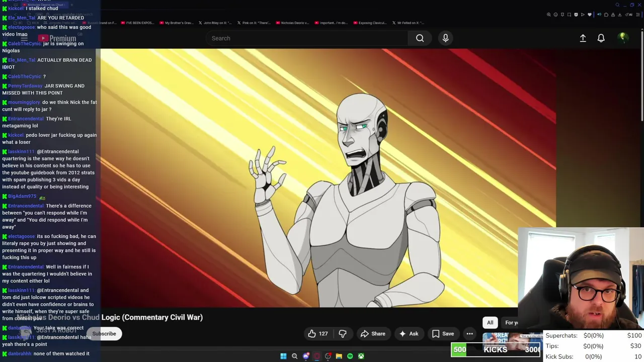Click the AI icon in browser toolbar
Viewport: 644px width, 362px height.
pos(629,15)
